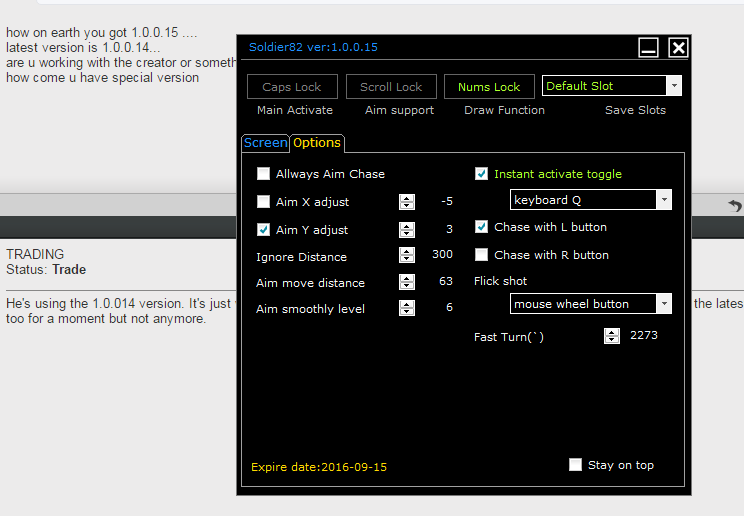Click the Main Activate label
744x516 pixels.
pyautogui.click(x=295, y=110)
